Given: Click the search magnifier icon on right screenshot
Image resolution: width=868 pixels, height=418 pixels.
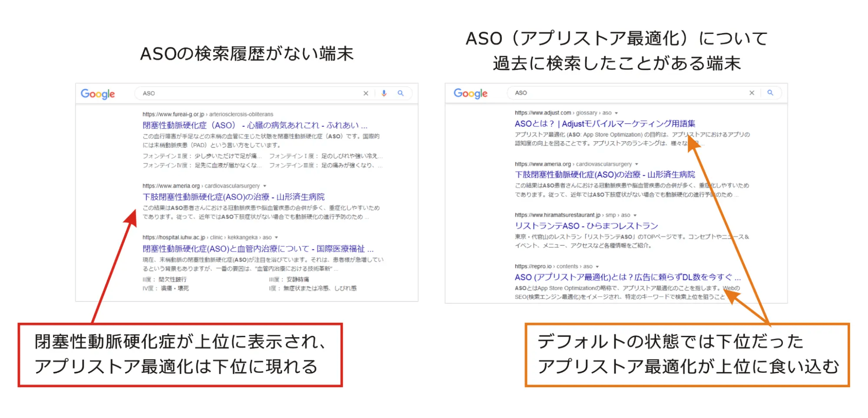Looking at the screenshot, I should coord(771,93).
